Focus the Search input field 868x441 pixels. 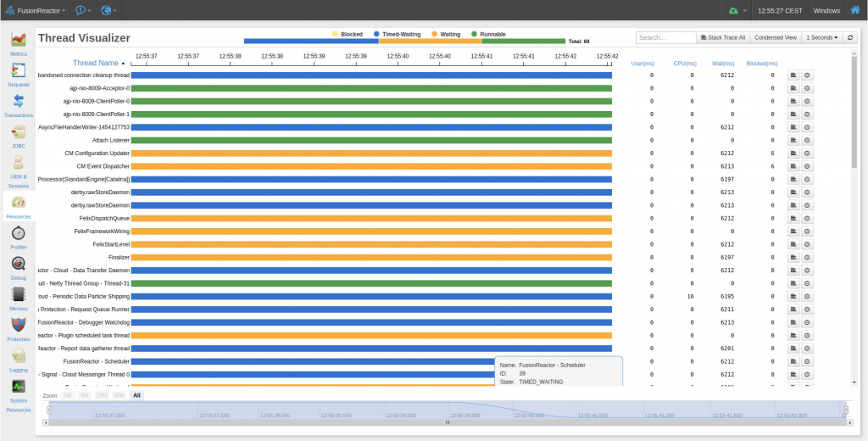[x=666, y=37]
